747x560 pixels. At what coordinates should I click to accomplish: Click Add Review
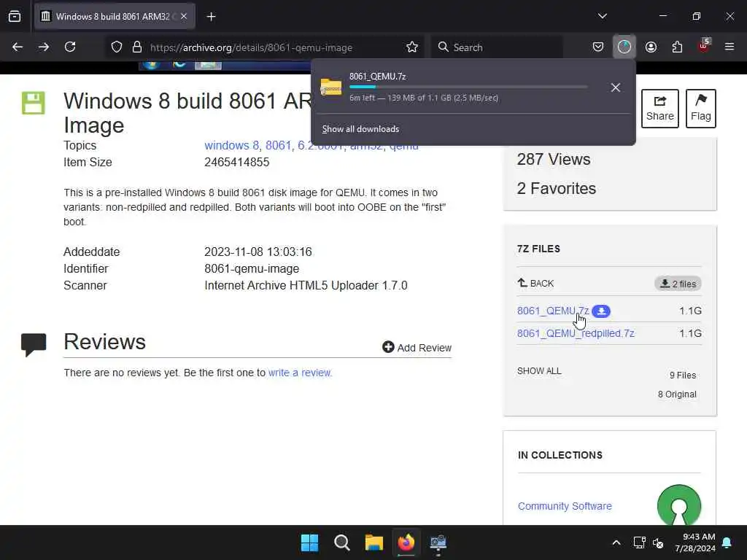[417, 348]
